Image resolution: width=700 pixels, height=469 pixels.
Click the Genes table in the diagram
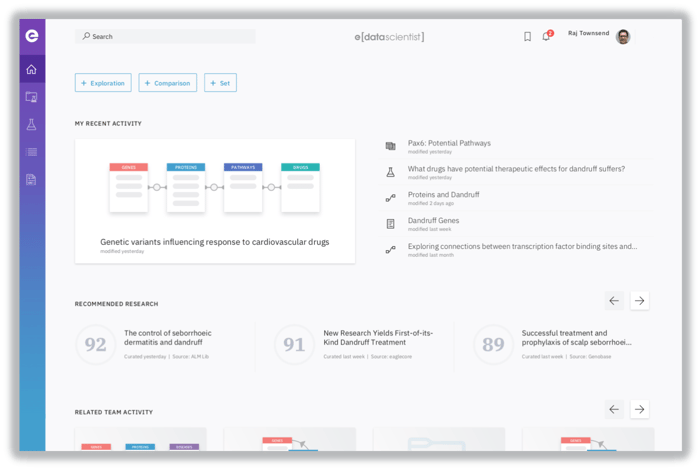(x=129, y=187)
